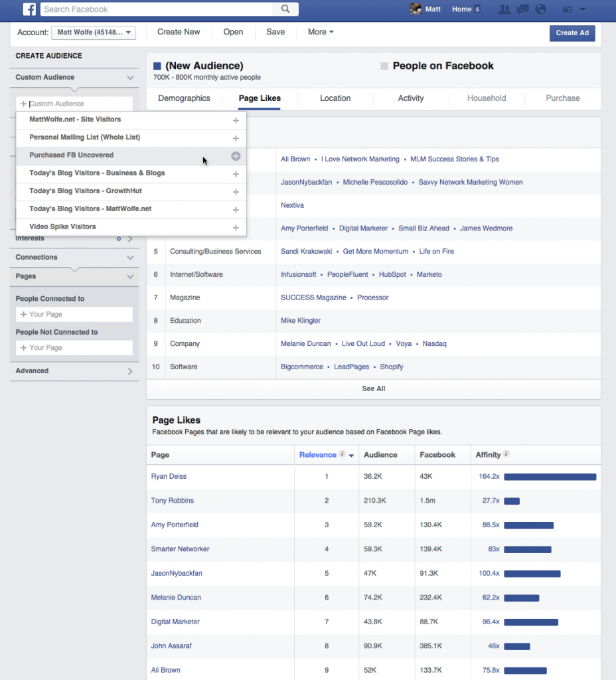Open the More dropdown menu
The width and height of the screenshot is (616, 680).
pos(321,32)
